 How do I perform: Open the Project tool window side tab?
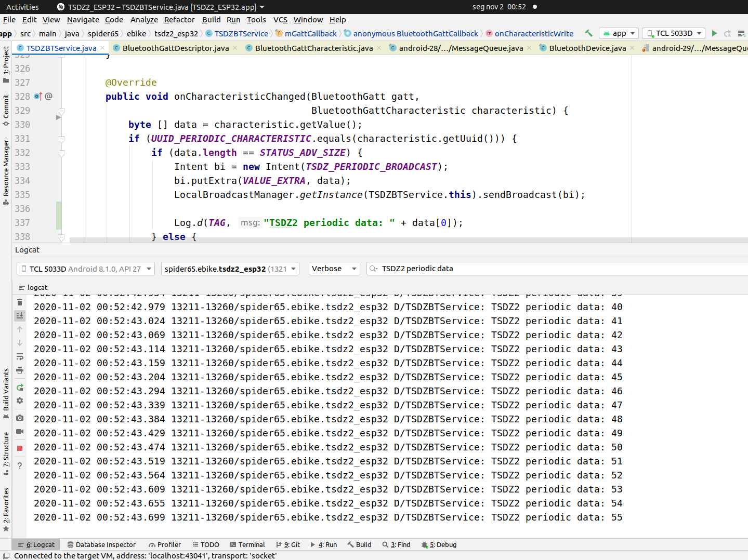[x=6, y=64]
